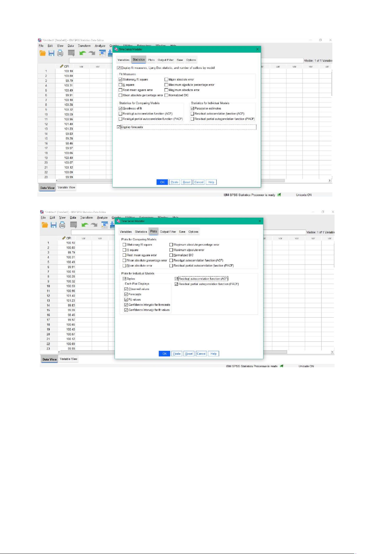
Task: Click the scroll-right arrow behind the Statistics dialog
Action: tap(330, 181)
